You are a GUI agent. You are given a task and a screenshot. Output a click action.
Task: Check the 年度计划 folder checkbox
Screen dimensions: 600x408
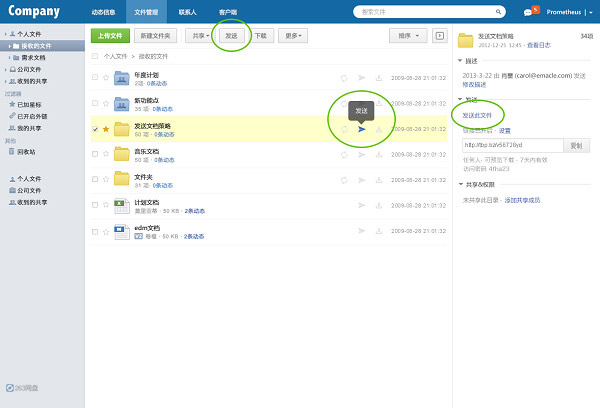95,78
